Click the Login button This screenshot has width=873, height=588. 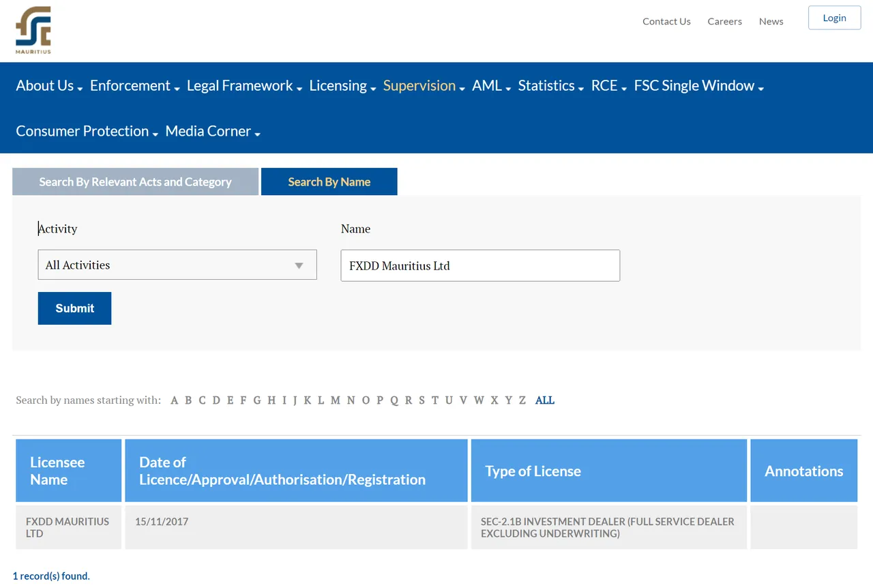point(834,18)
